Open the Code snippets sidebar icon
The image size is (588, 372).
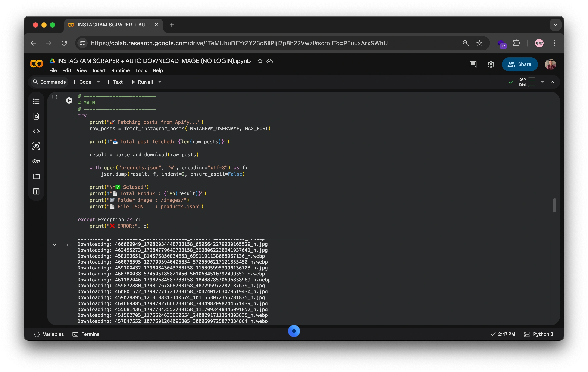click(36, 131)
